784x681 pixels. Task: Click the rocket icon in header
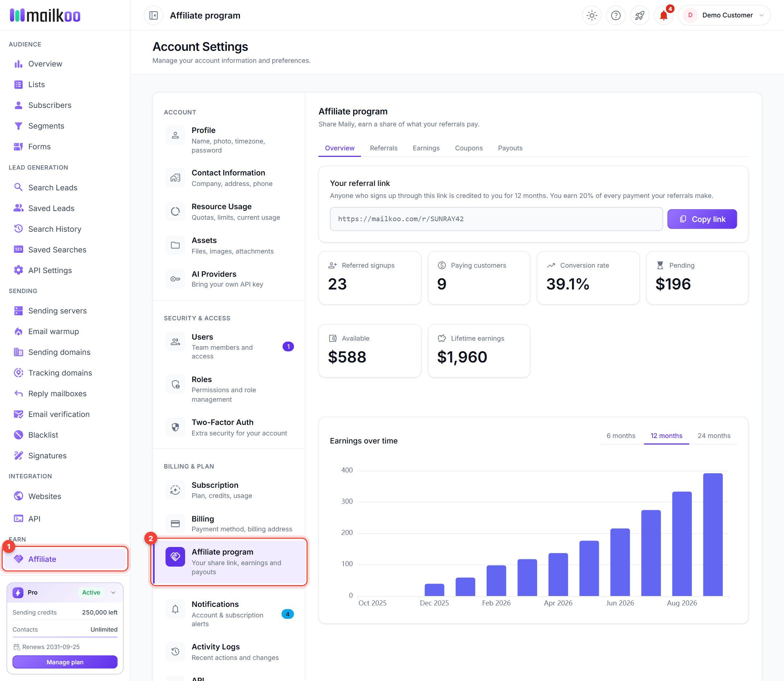[x=639, y=15]
